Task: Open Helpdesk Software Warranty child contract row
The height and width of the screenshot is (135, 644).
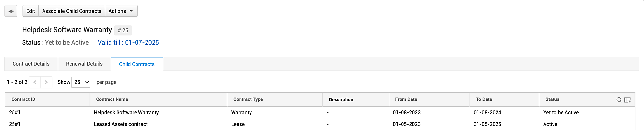Action: coord(126,113)
